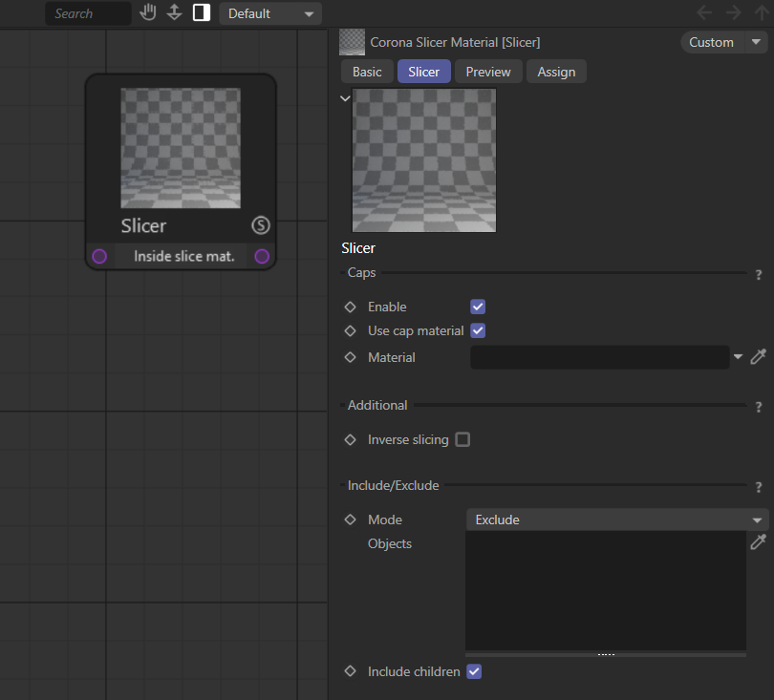Click the Inside slice mat. label
Image resolution: width=774 pixels, height=700 pixels.
tap(184, 256)
